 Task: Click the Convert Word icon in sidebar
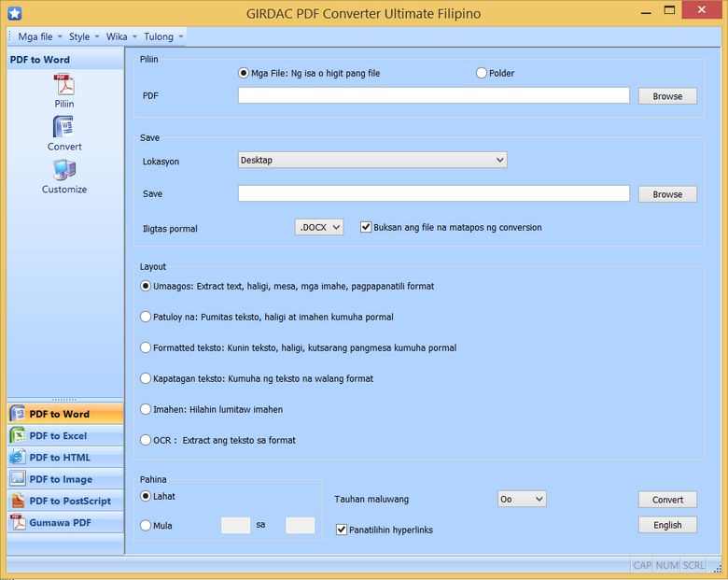(x=64, y=127)
